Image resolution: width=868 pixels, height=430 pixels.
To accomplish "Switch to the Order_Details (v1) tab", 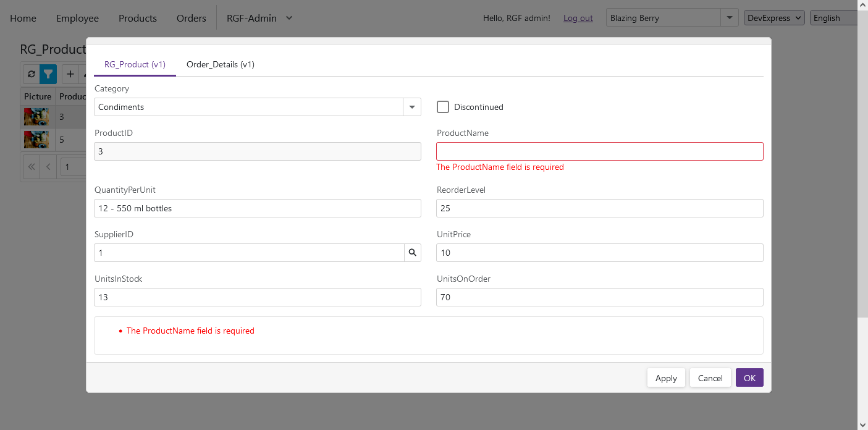I will pos(221,64).
